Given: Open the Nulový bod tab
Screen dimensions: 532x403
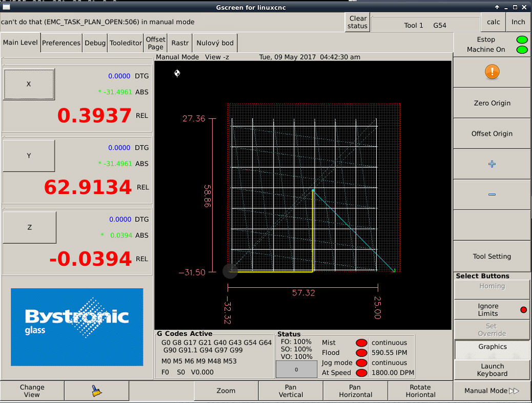Looking at the screenshot, I should [215, 43].
